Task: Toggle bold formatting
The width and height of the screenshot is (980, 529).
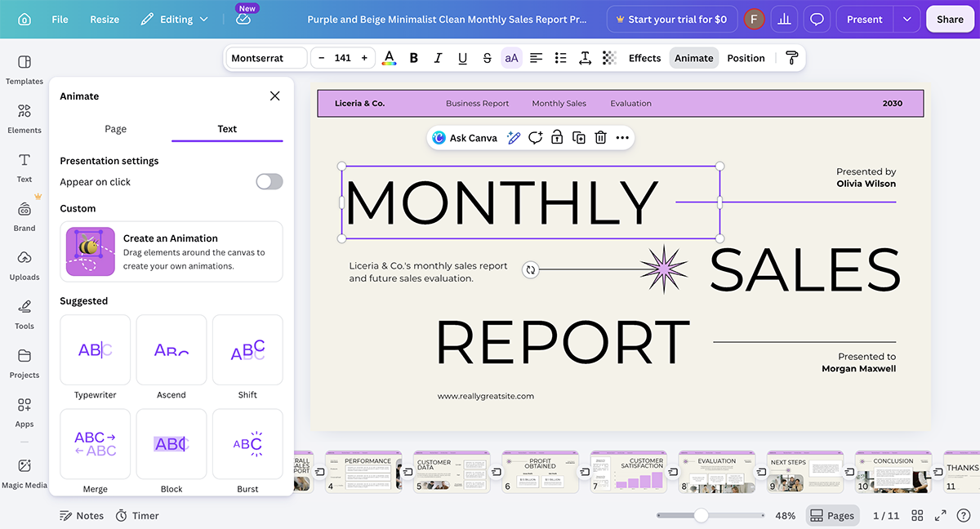Action: point(414,58)
